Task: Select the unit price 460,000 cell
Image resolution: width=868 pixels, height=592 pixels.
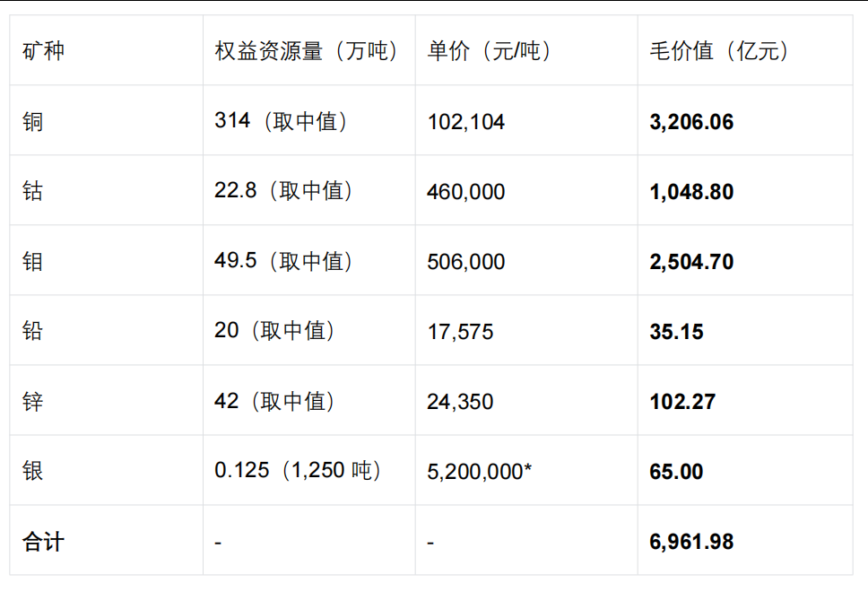Action: (466, 192)
